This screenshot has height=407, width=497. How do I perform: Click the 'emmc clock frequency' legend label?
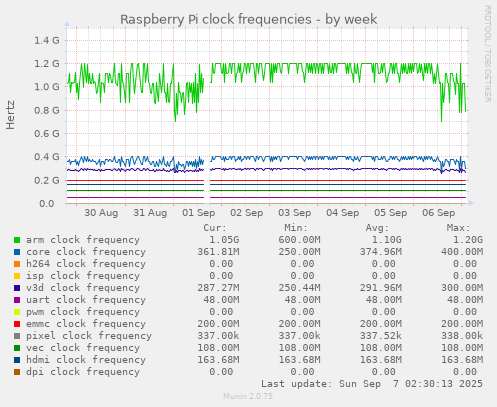click(86, 324)
